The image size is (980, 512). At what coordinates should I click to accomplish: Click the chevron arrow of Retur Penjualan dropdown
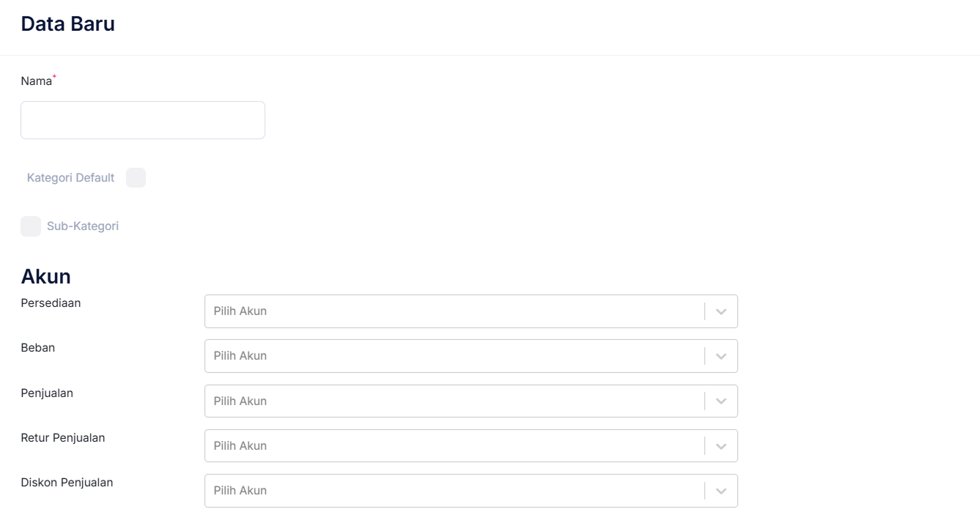coord(721,446)
